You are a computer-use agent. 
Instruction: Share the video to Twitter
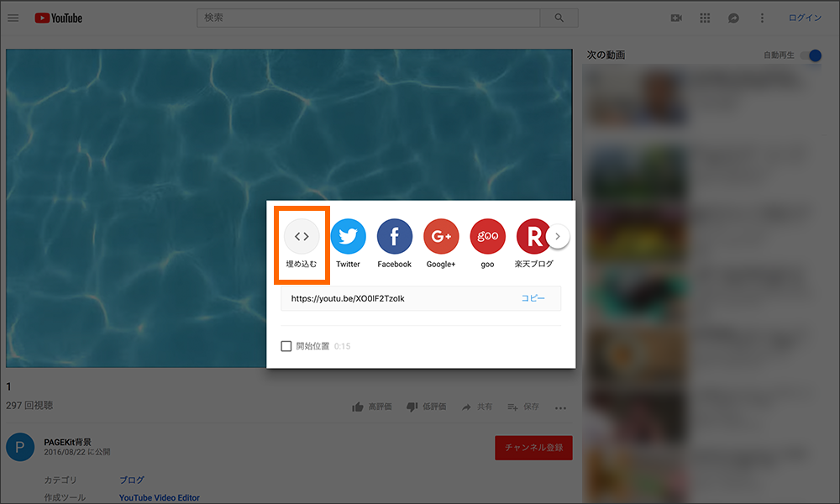[x=349, y=244]
